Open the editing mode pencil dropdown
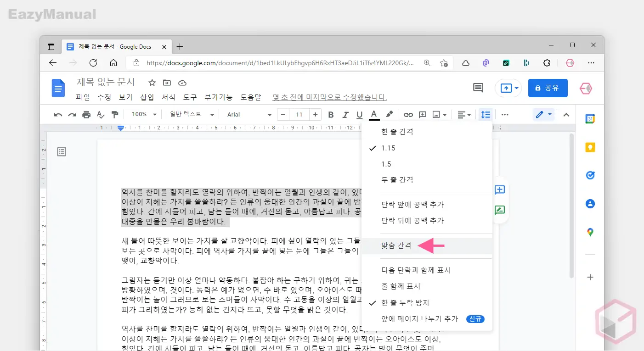This screenshot has height=351, width=644. [544, 115]
